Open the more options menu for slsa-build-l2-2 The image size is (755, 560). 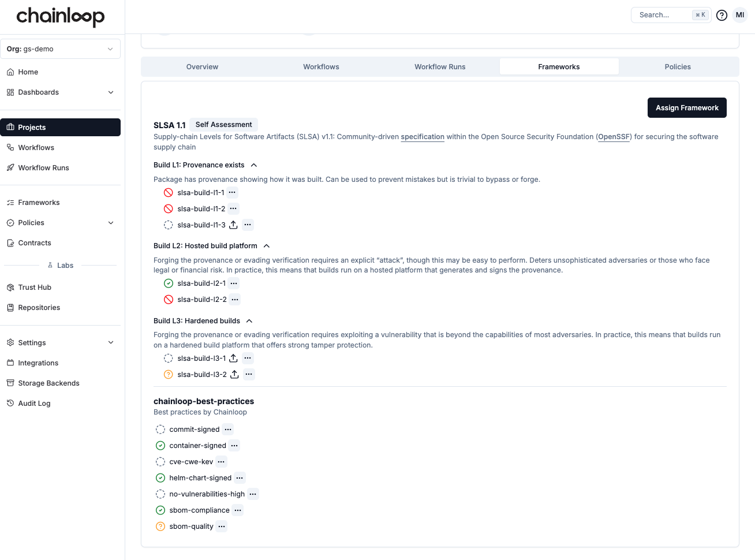tap(234, 299)
